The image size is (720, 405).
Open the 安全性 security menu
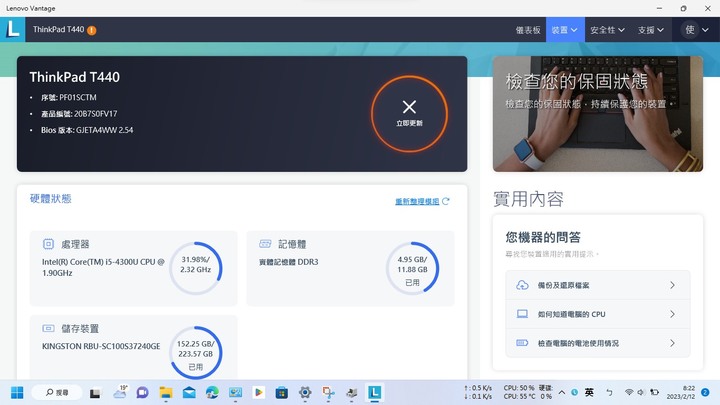[x=607, y=30]
